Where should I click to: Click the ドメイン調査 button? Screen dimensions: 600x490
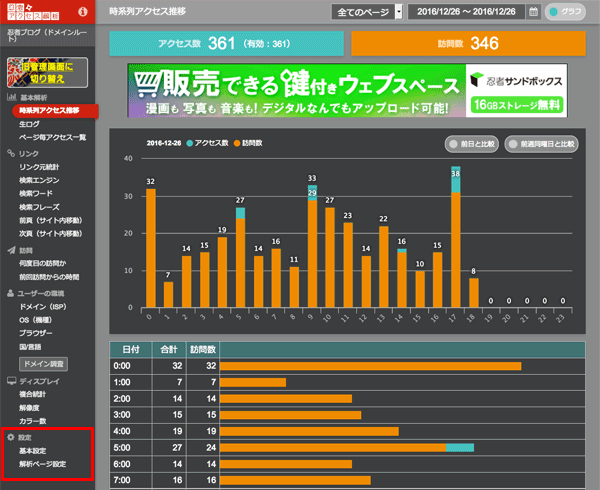(x=43, y=364)
